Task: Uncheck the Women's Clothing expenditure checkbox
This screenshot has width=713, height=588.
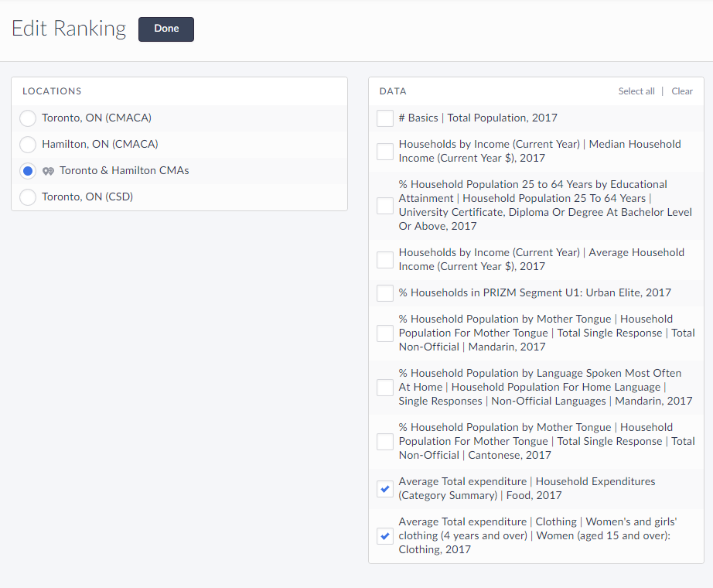Action: [385, 536]
